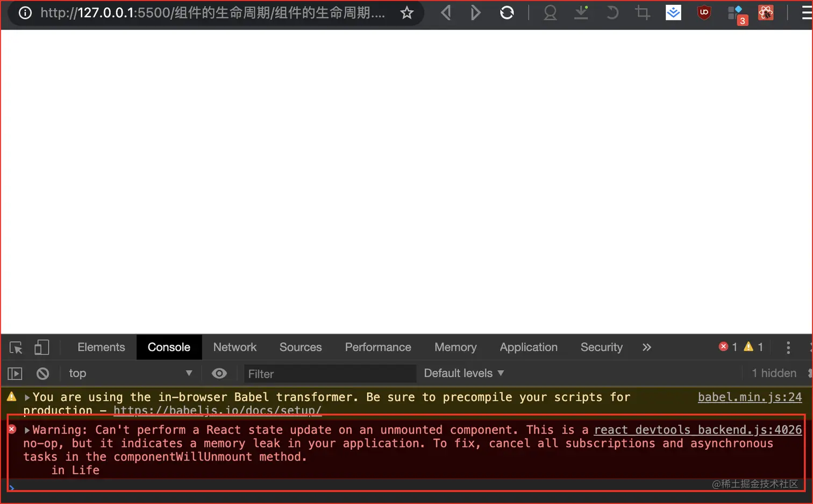
Task: Switch to the Memory tab
Action: click(455, 347)
